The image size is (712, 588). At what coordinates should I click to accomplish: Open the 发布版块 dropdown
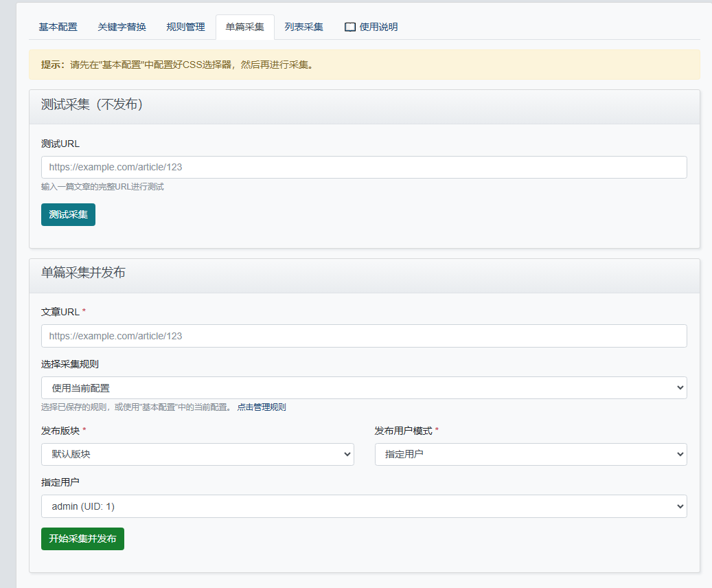(197, 454)
